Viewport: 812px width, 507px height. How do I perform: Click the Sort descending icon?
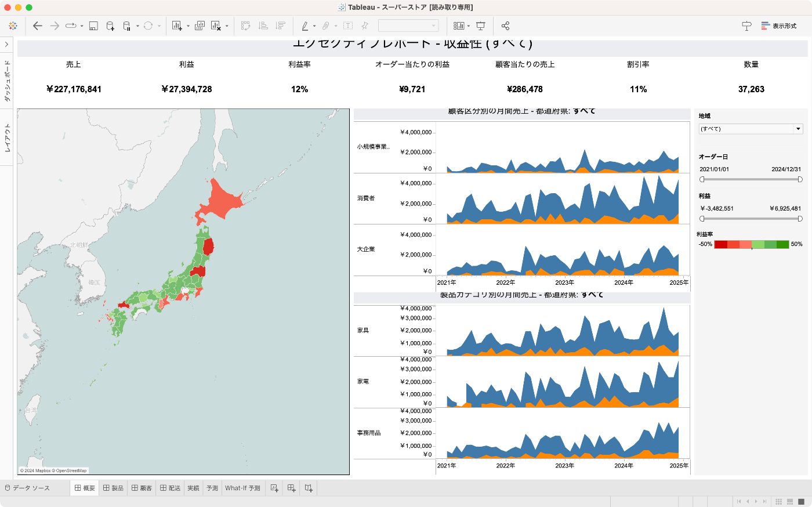pyautogui.click(x=280, y=26)
